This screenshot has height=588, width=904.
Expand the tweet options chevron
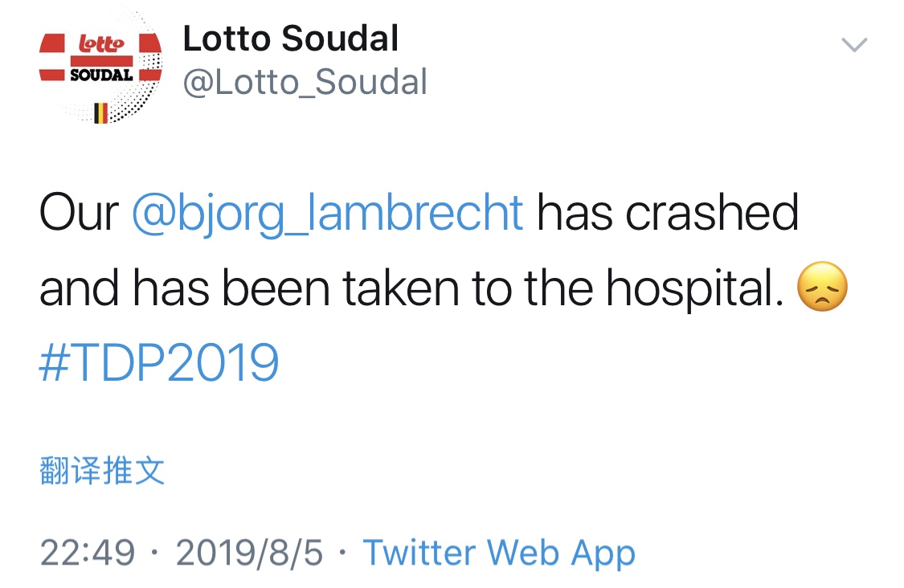click(x=854, y=44)
